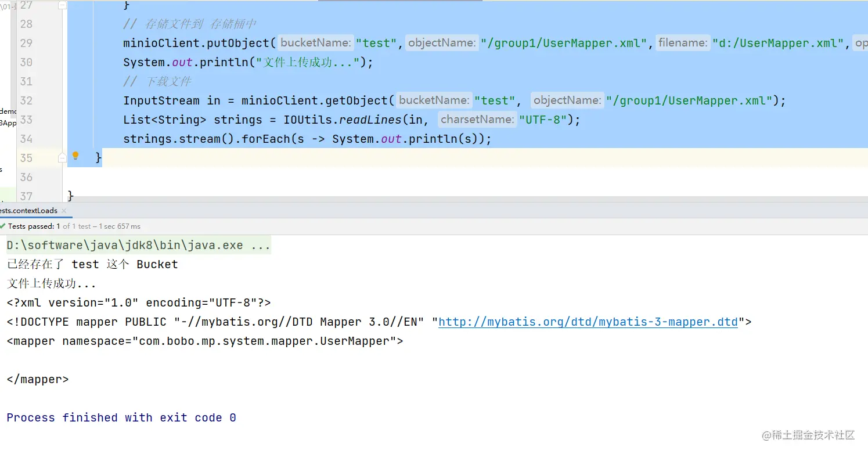
Task: Click the 'filename:' inlay hint on line 29
Action: (683, 42)
